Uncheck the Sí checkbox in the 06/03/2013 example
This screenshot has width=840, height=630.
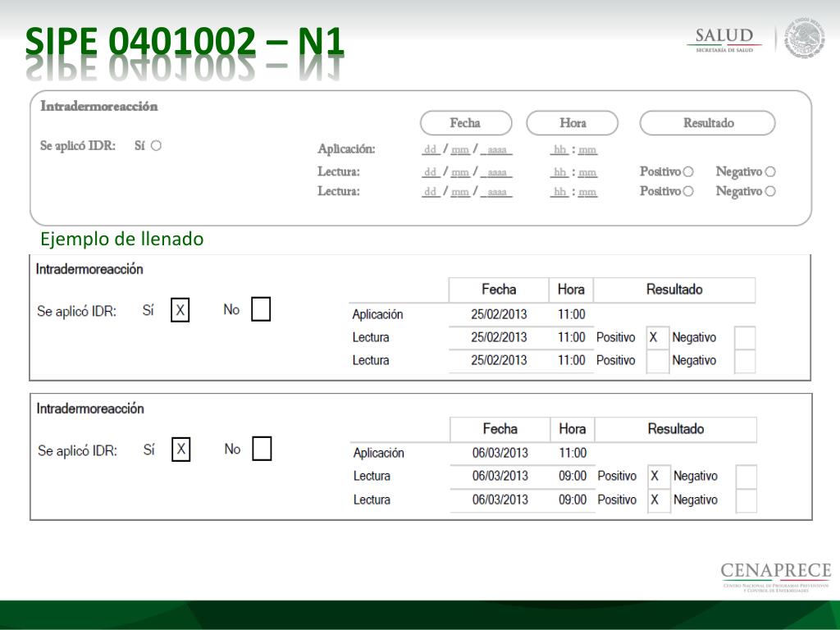coord(181,449)
